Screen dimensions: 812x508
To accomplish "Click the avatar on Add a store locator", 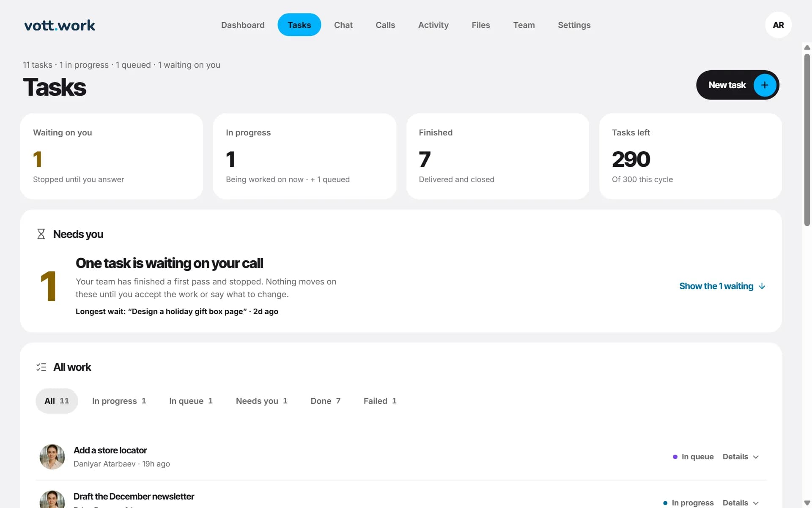I will pyautogui.click(x=52, y=457).
